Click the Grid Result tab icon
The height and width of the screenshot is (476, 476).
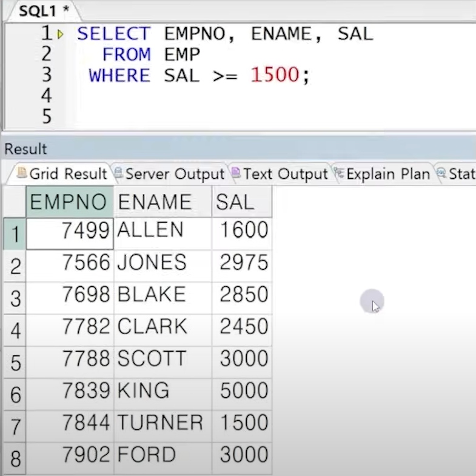point(22,172)
